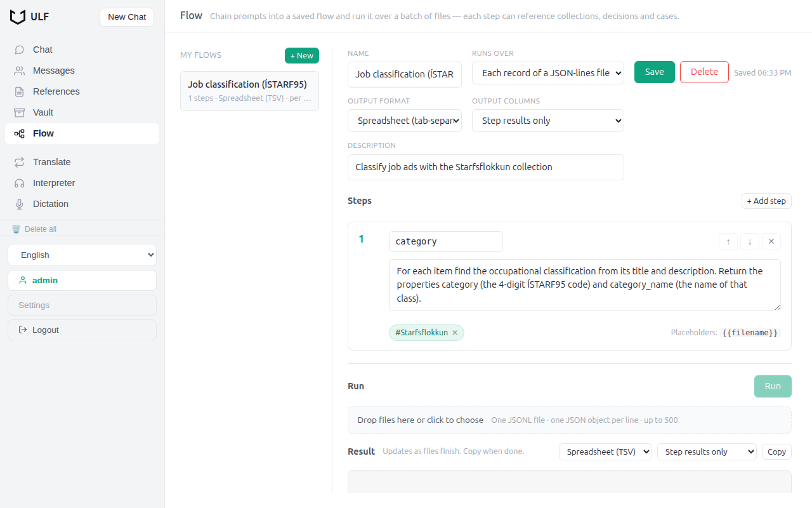Delete the Job classification flow
This screenshot has height=508, width=812.
(704, 72)
